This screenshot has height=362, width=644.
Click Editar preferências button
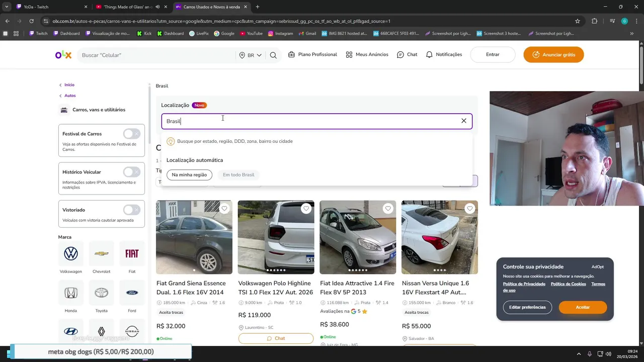(527, 307)
